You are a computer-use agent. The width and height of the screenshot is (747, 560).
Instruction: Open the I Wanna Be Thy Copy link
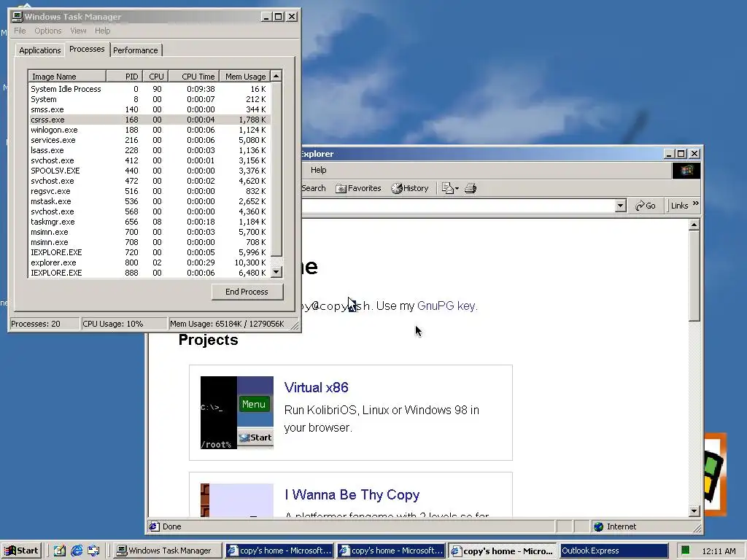tap(352, 495)
